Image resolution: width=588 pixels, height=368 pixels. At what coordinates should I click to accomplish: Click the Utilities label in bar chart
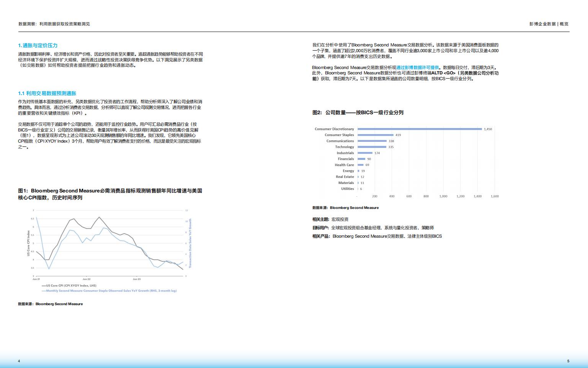[348, 189]
